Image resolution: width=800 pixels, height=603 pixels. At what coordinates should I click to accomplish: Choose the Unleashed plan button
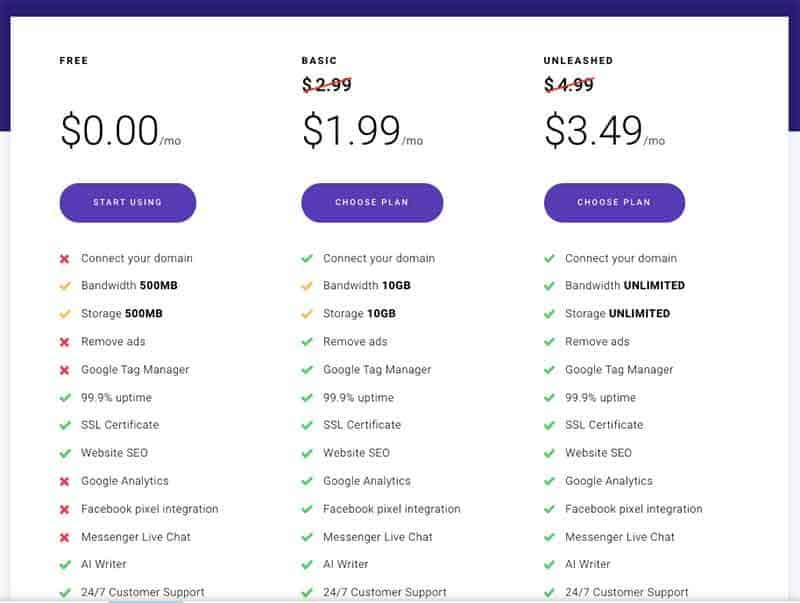(613, 202)
